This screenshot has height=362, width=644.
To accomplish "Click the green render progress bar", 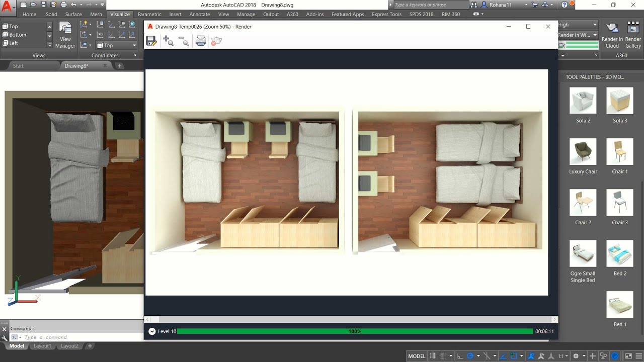I will pyautogui.click(x=355, y=331).
